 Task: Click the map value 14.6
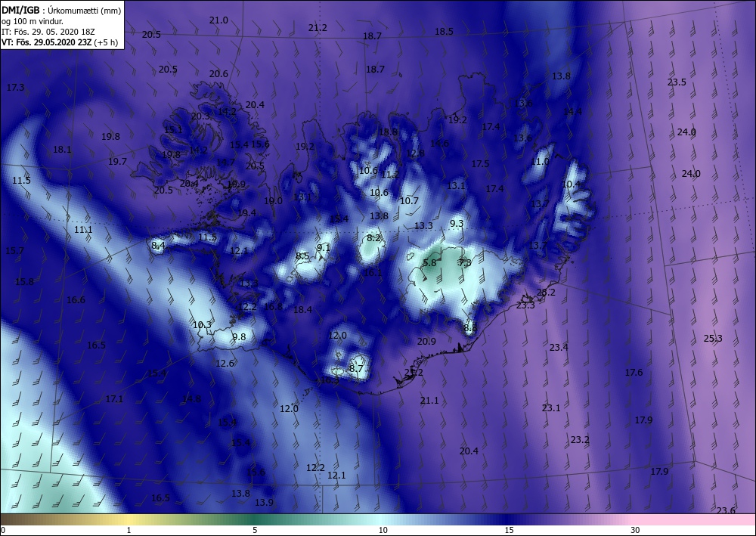[439, 143]
